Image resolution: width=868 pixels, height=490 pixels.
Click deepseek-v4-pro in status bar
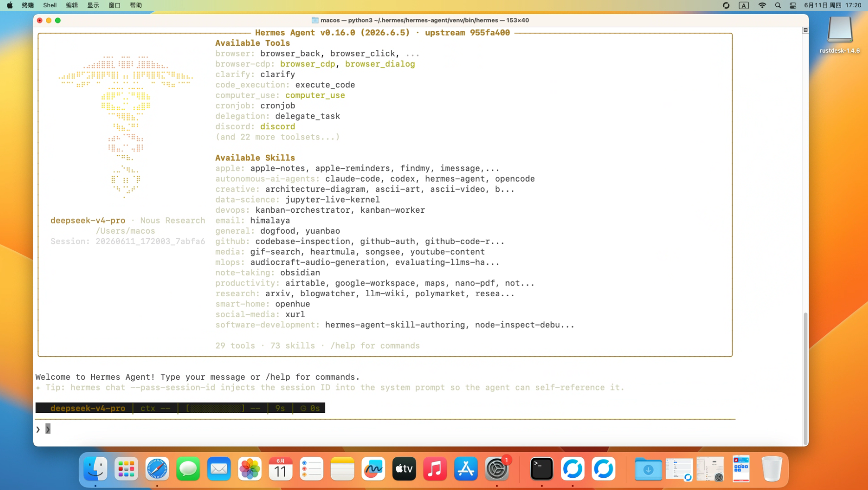coord(88,408)
